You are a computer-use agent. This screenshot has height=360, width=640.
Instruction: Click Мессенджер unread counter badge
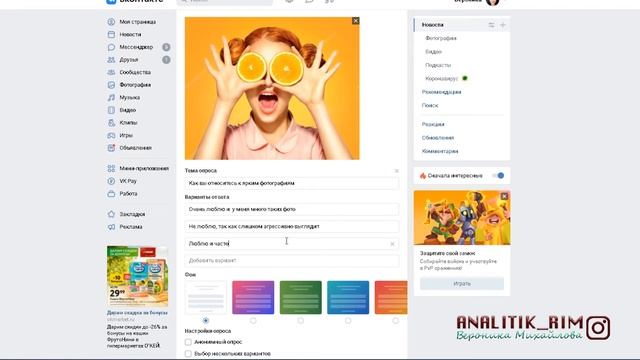tap(166, 47)
